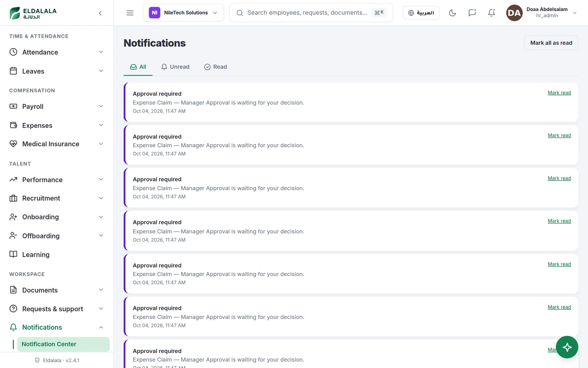Expand the Documents menu chevron

[x=101, y=290]
